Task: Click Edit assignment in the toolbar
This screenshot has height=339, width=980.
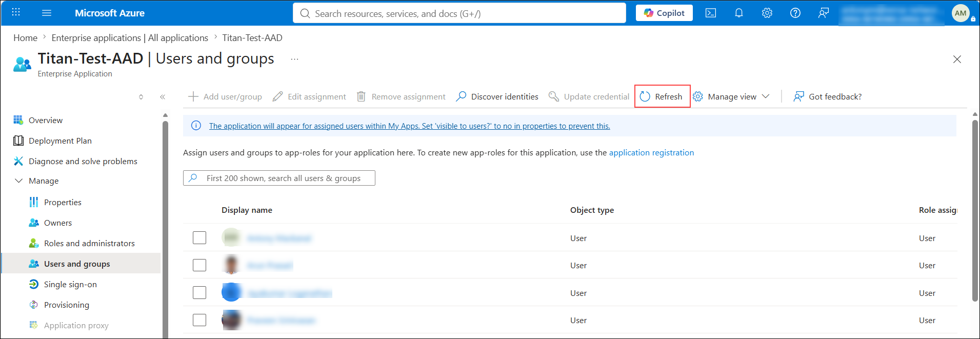Action: tap(309, 96)
